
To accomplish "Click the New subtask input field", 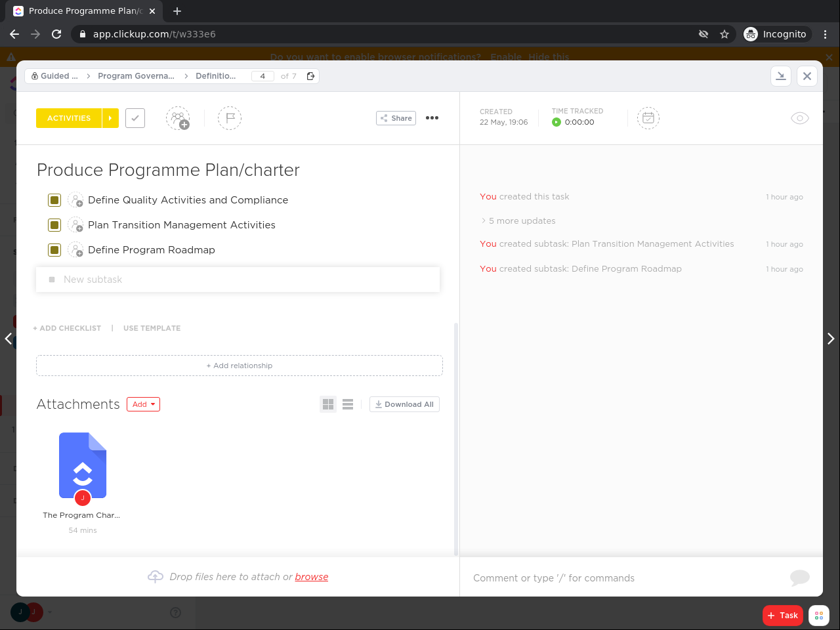I will [238, 280].
